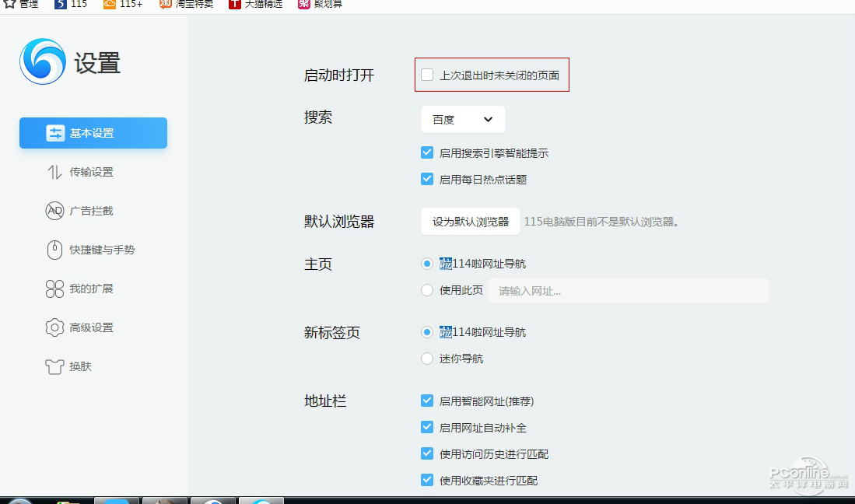Select the 使用此页 homepage radio
The width and height of the screenshot is (855, 504).
point(427,290)
